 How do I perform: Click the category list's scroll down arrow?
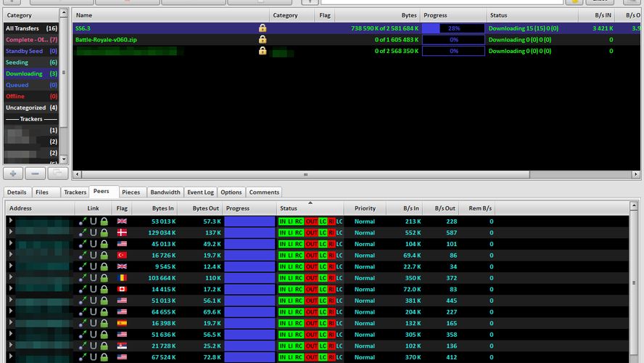63,159
